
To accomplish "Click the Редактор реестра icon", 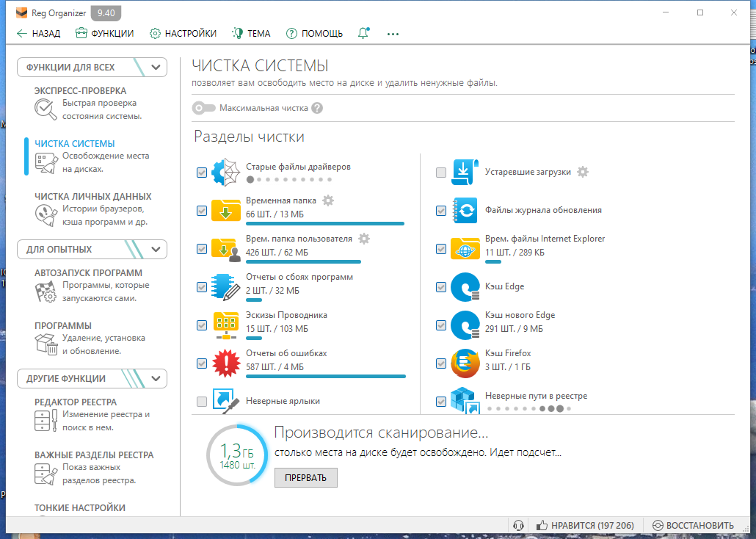I will coord(46,420).
